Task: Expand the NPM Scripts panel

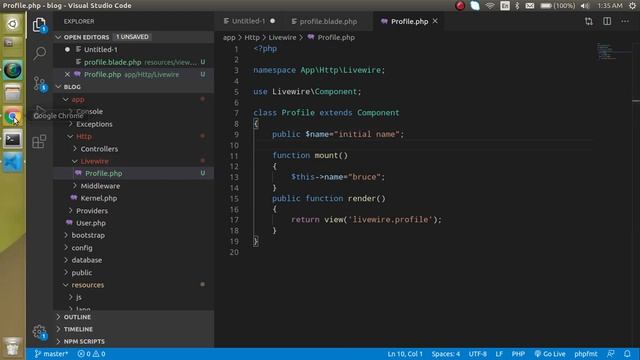Action: click(133, 341)
